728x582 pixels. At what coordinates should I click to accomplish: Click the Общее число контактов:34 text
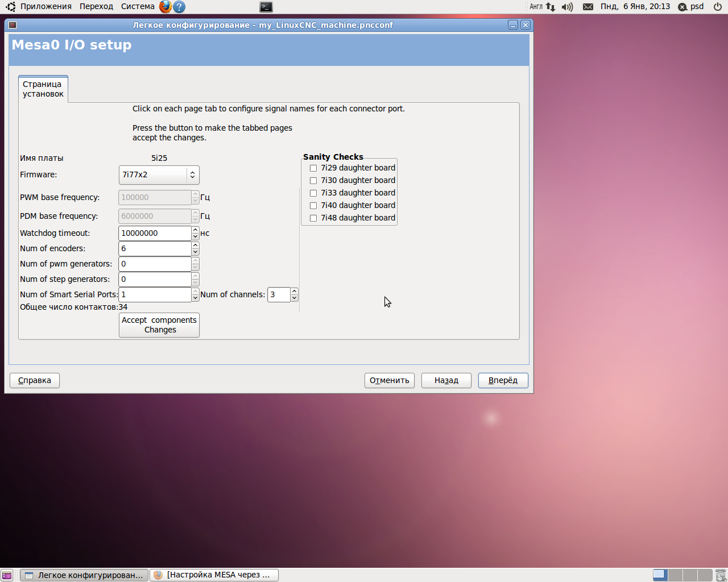tap(74, 307)
